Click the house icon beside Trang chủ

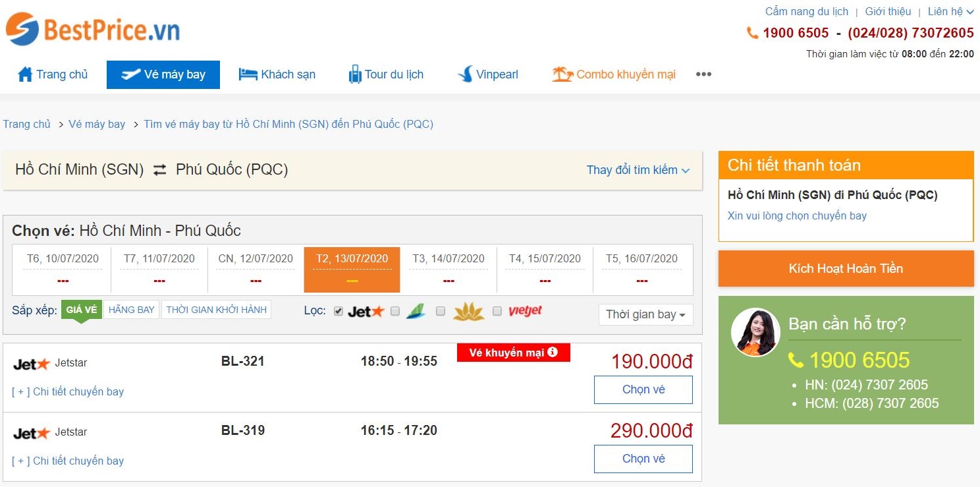[x=25, y=74]
